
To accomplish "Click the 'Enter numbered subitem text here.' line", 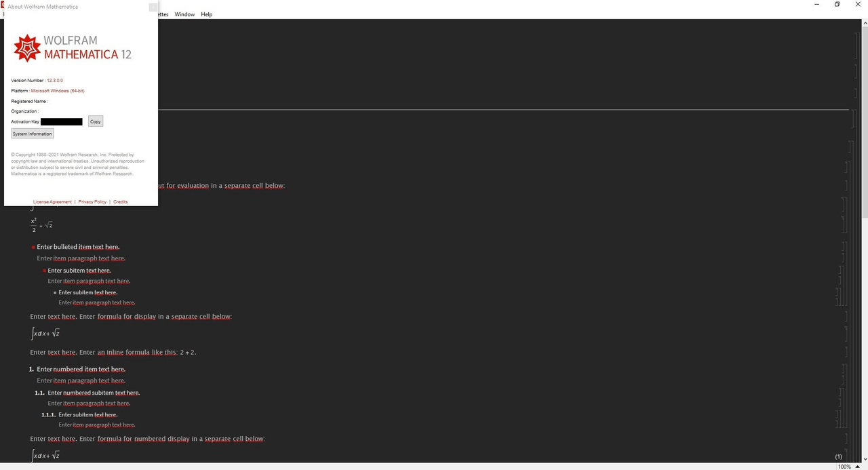I will [94, 393].
